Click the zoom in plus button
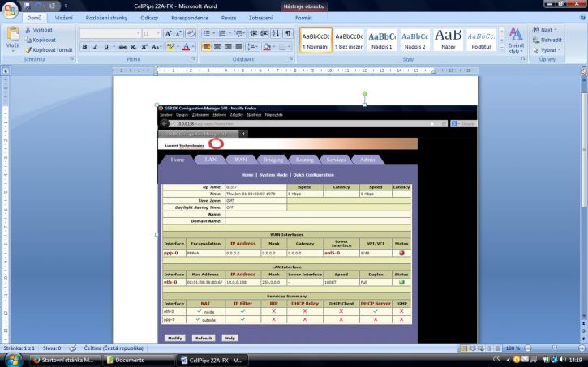 pos(582,348)
